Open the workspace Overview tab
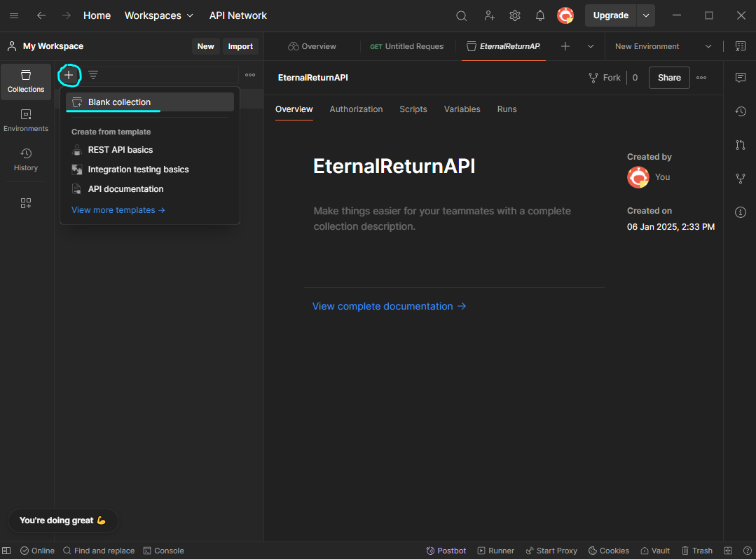Image resolution: width=756 pixels, height=559 pixels. (x=312, y=46)
